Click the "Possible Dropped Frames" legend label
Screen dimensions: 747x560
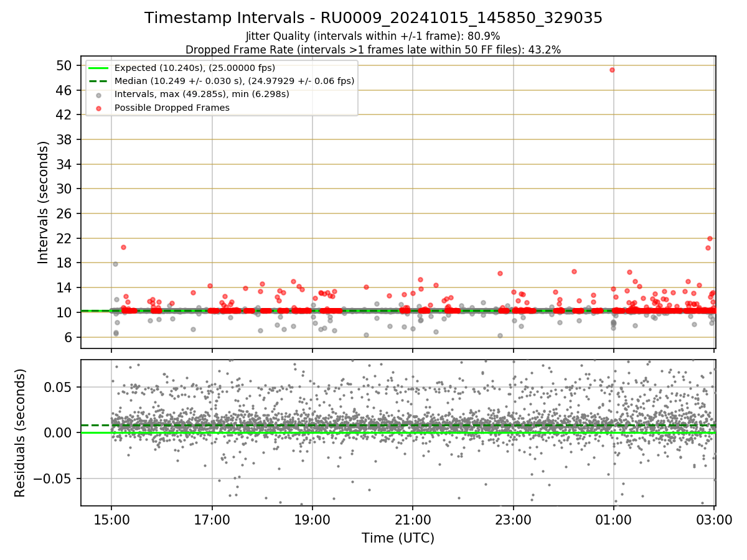[172, 108]
